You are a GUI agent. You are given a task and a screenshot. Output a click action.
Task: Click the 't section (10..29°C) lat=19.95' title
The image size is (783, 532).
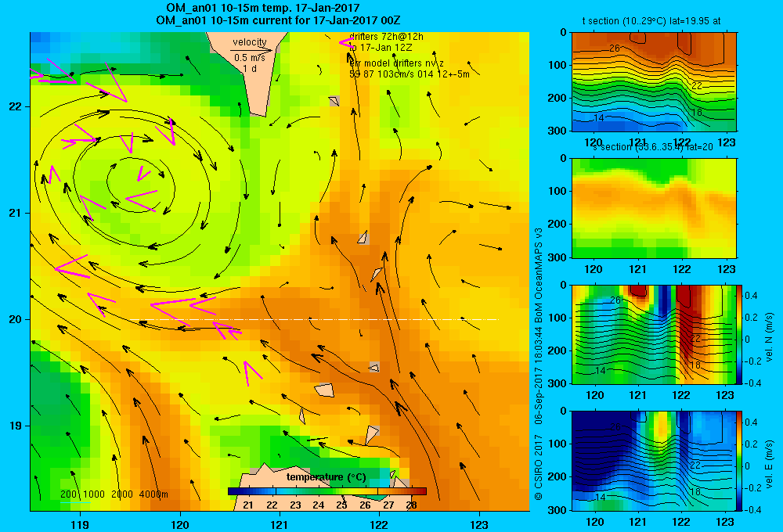click(651, 21)
